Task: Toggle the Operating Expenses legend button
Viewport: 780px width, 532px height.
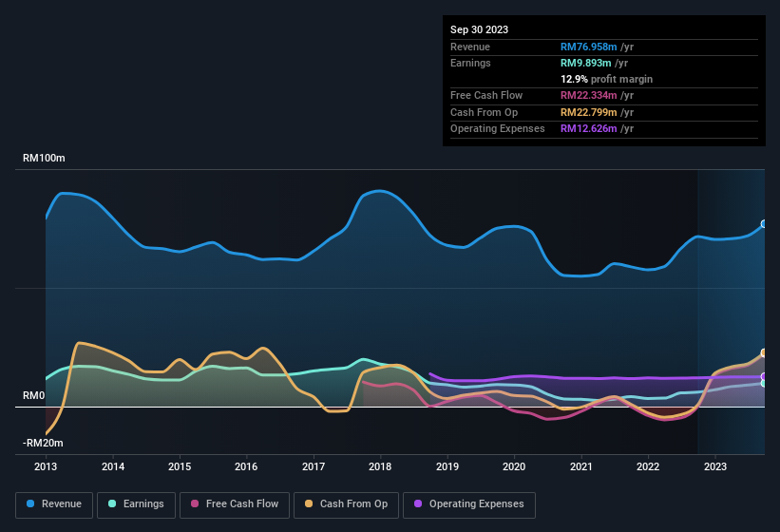Action: [469, 503]
